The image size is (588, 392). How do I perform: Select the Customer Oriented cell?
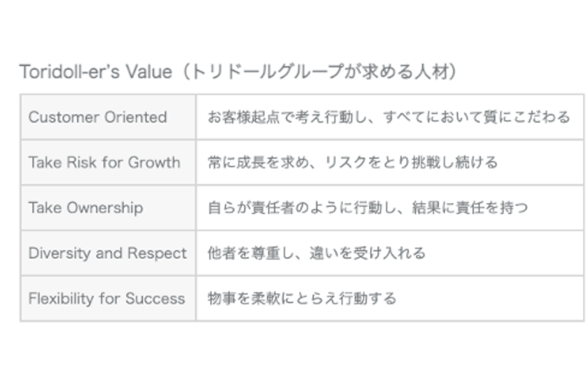pyautogui.click(x=108, y=117)
